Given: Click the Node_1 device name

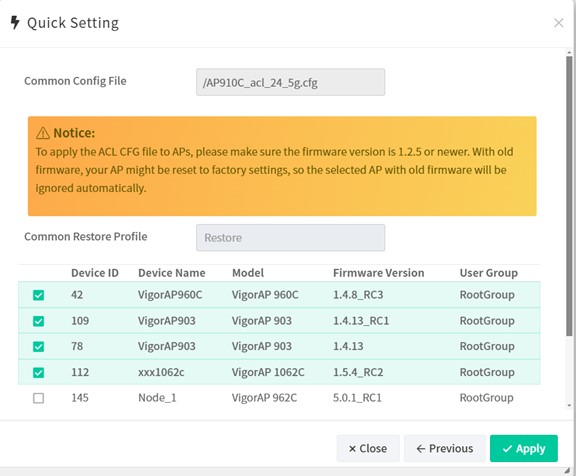Looking at the screenshot, I should pyautogui.click(x=157, y=398).
